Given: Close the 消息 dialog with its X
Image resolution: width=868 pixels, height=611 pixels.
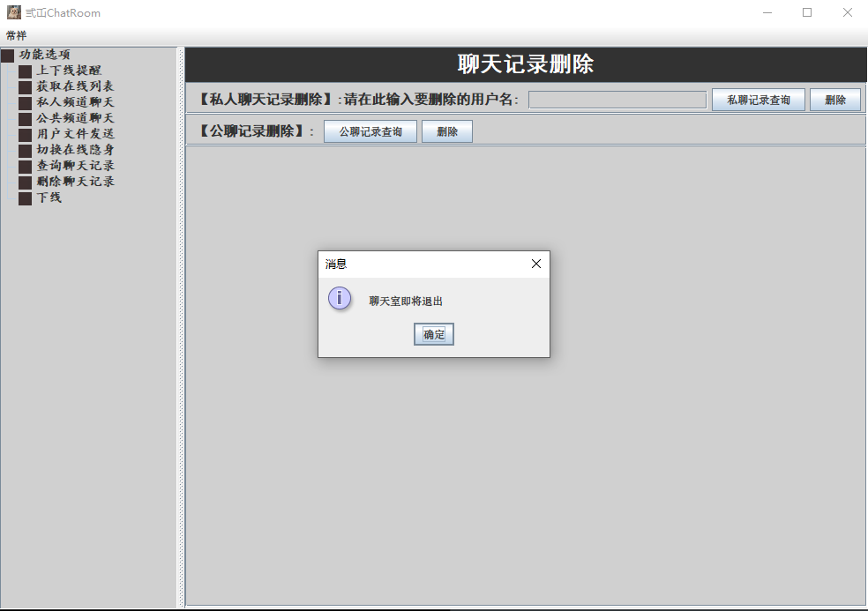Looking at the screenshot, I should [535, 263].
